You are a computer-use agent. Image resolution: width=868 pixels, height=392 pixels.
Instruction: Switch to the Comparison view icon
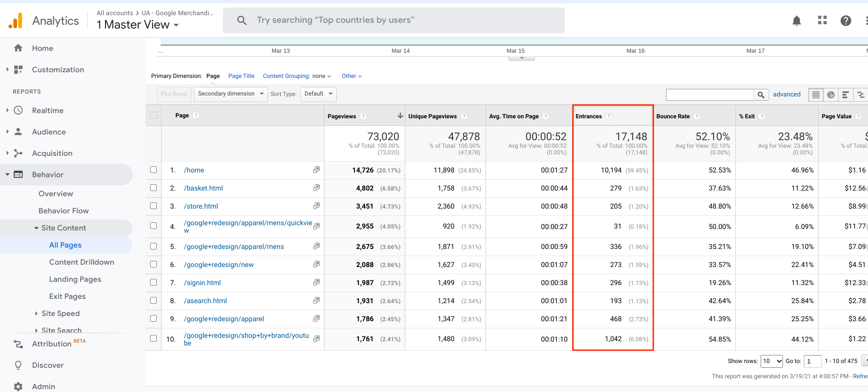point(860,95)
